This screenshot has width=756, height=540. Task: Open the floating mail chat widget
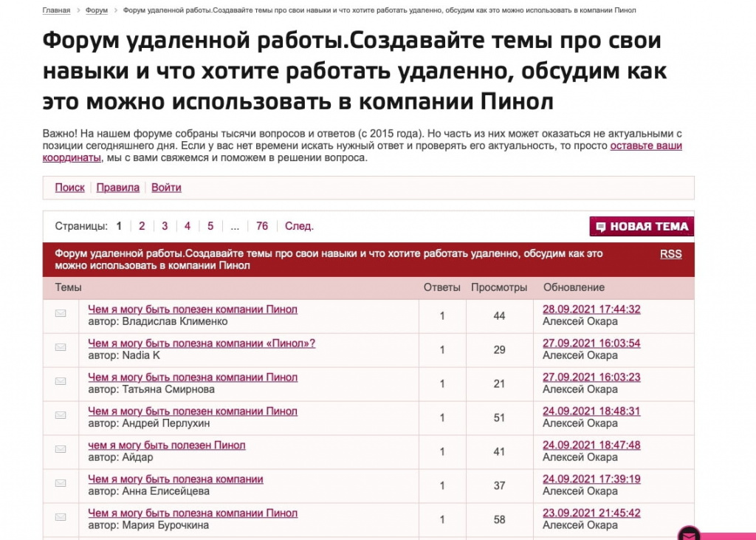pyautogui.click(x=690, y=533)
